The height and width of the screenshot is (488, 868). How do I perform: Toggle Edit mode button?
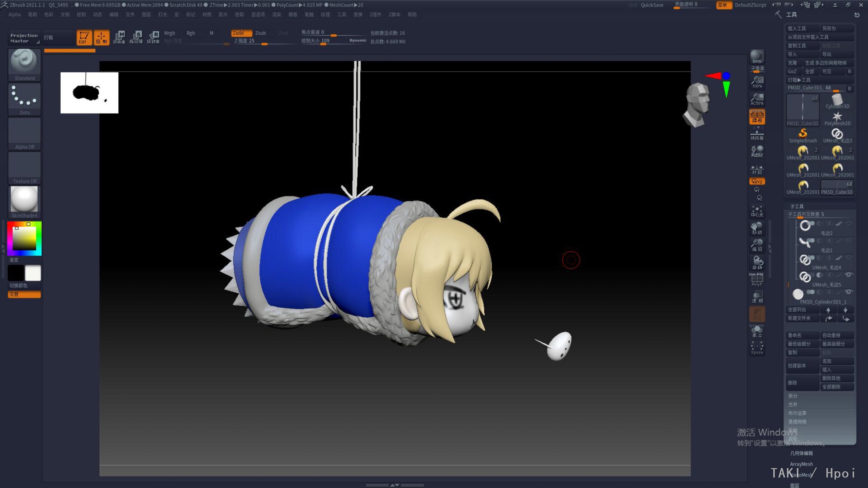tap(84, 37)
